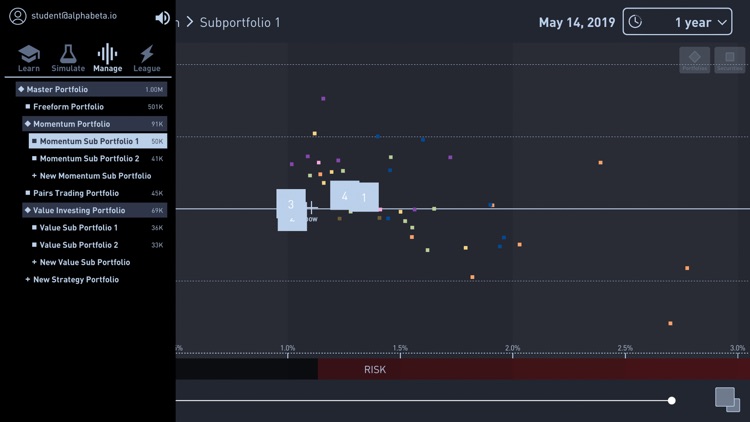Click the 501K value of Freeform Portfolio
This screenshot has height=422, width=750.
click(x=155, y=107)
